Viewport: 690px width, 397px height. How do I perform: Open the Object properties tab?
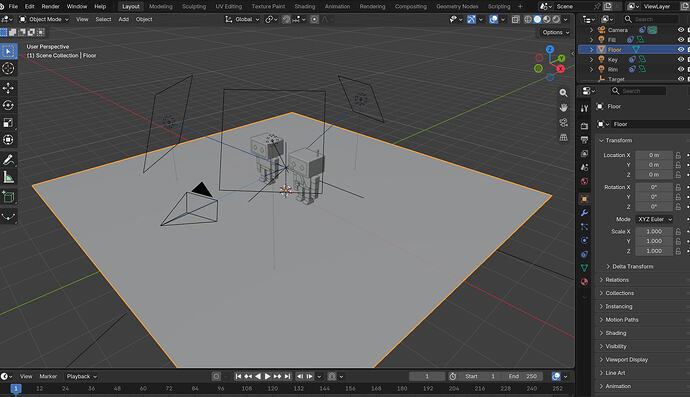(584, 199)
